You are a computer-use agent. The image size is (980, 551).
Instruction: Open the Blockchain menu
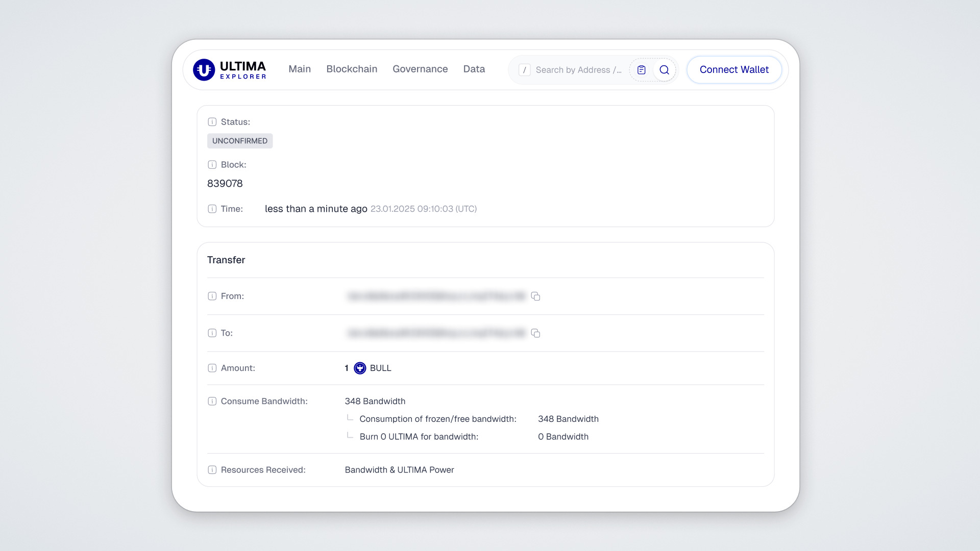pyautogui.click(x=352, y=69)
